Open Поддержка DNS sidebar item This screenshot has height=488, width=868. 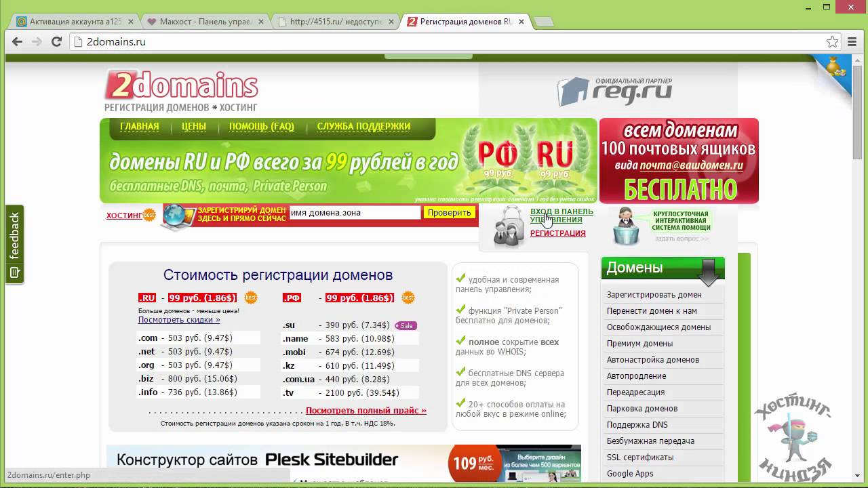pos(637,425)
